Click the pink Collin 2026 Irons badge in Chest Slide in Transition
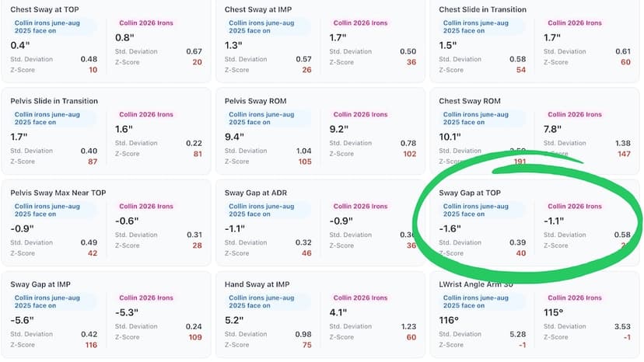The height and width of the screenshot is (362, 644). 574,23
